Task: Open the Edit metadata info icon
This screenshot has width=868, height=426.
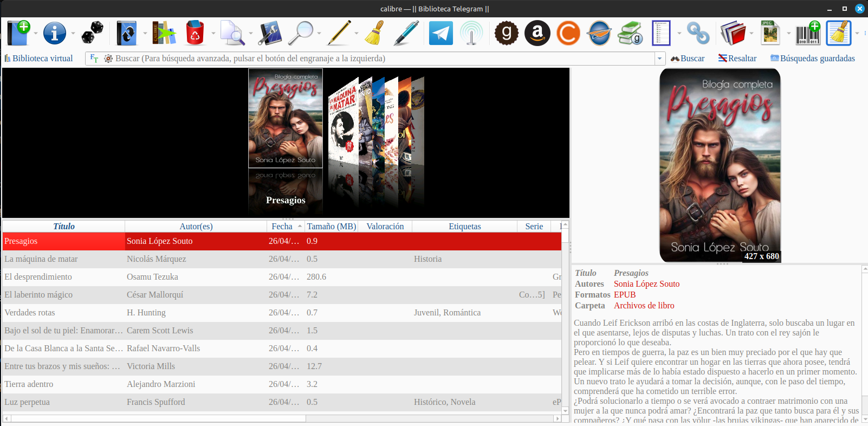Action: 55,33
